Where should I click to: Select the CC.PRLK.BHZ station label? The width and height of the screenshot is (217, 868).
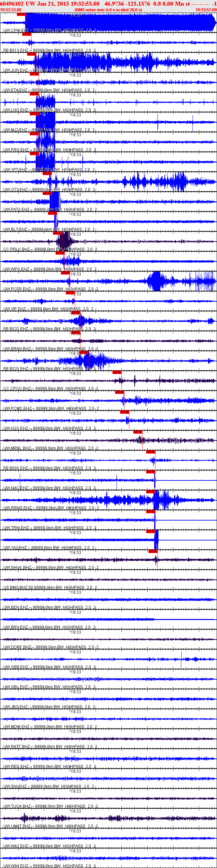pos(17,249)
